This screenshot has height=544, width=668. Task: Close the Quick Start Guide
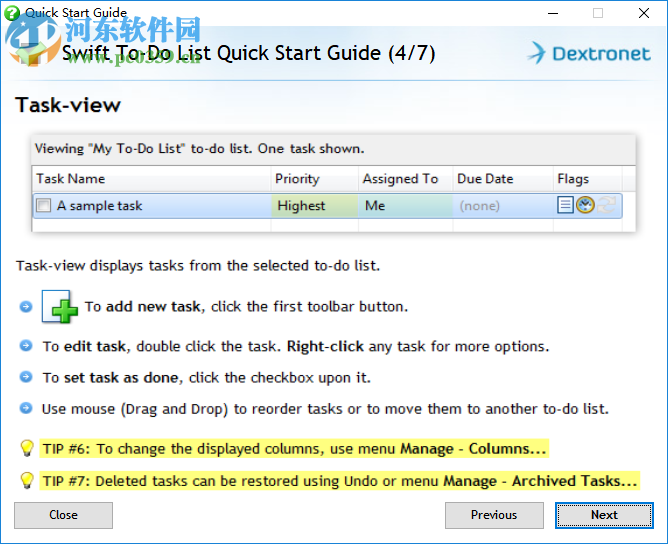[x=63, y=515]
